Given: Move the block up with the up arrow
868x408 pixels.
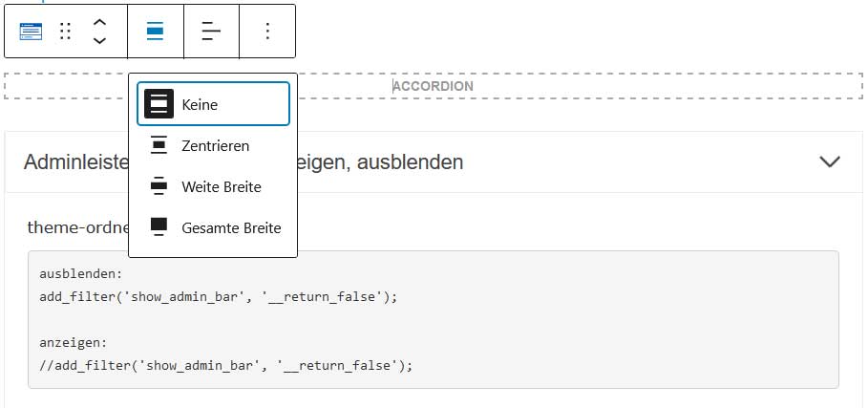Looking at the screenshot, I should [99, 23].
